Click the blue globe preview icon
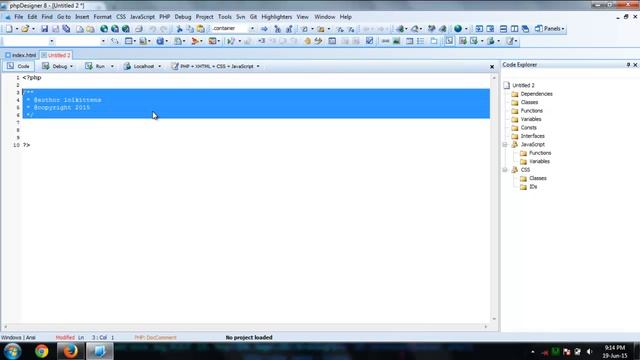 click(x=458, y=29)
